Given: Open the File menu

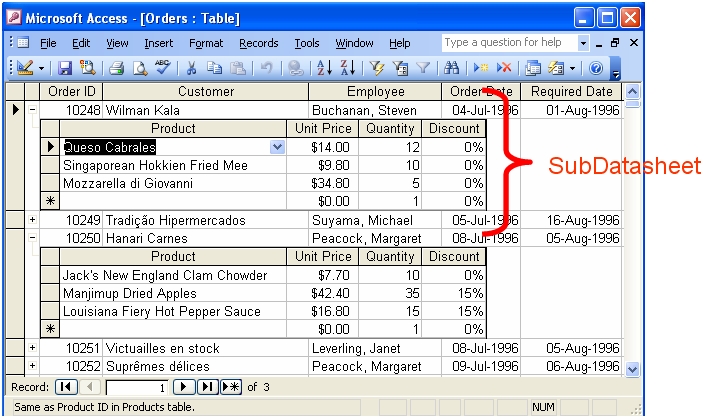Looking at the screenshot, I should [48, 43].
